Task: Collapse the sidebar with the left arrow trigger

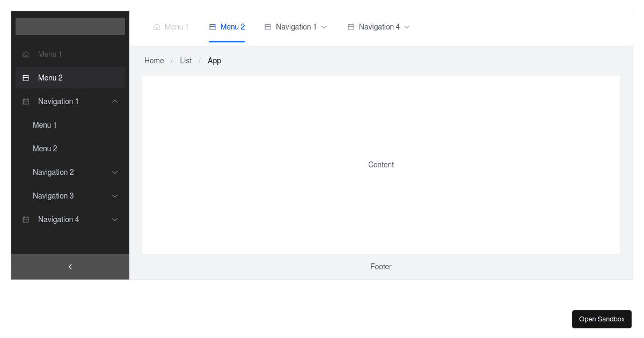Action: coord(70,267)
